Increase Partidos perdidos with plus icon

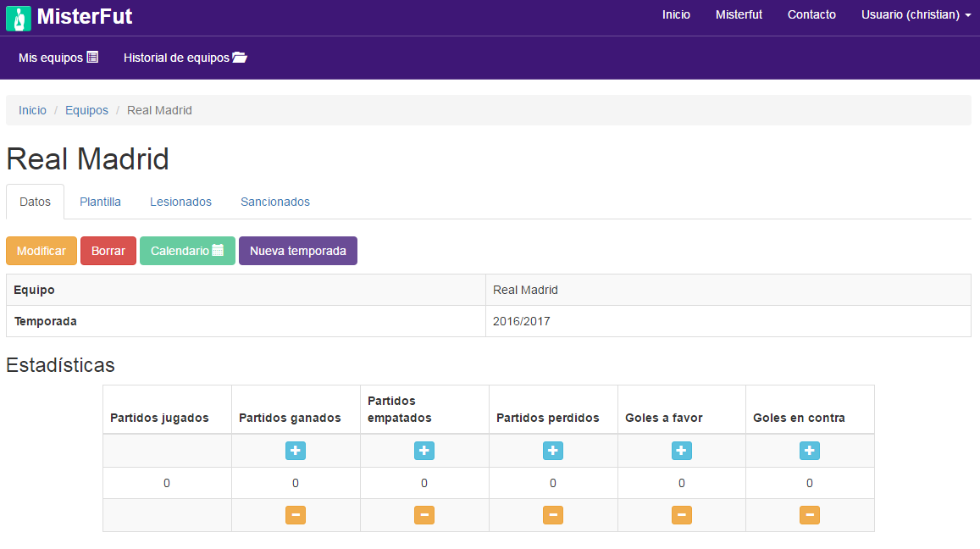coord(553,451)
